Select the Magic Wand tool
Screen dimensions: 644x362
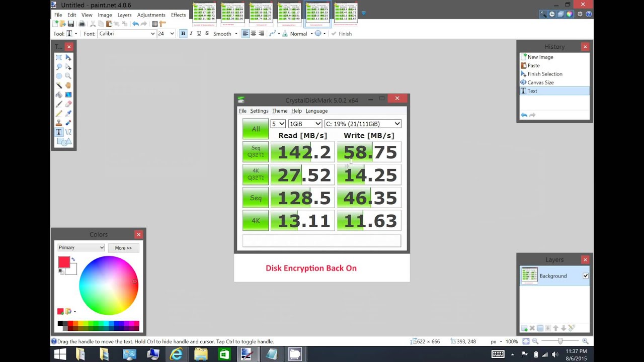pyautogui.click(x=59, y=85)
